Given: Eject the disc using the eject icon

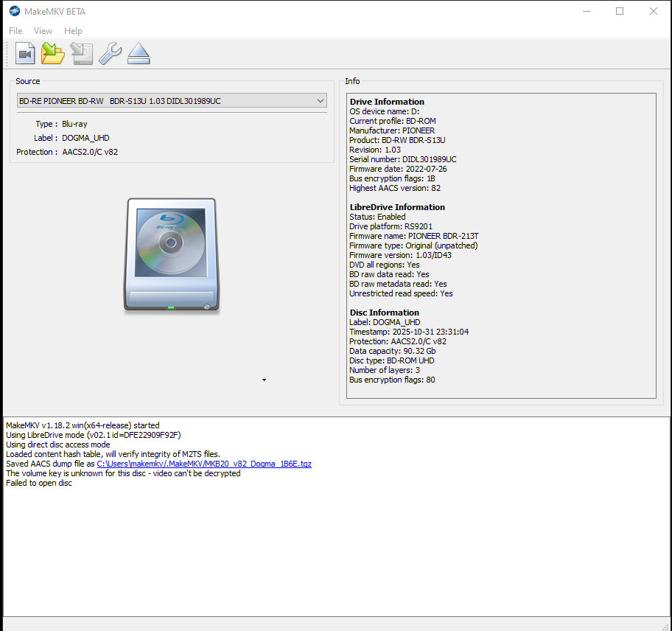Looking at the screenshot, I should 138,52.
